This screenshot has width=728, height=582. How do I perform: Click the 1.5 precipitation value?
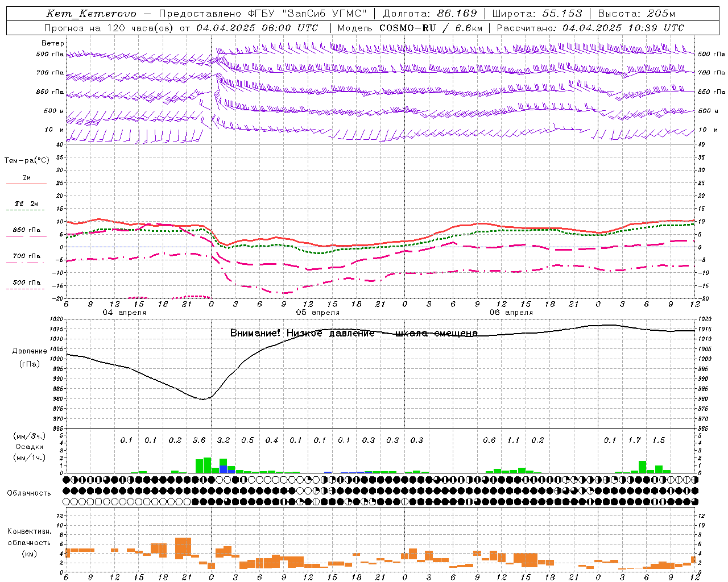tap(659, 440)
